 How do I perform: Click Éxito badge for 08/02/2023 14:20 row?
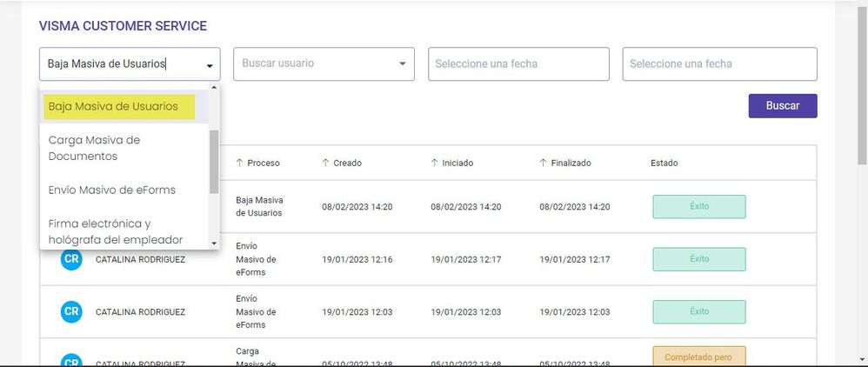[x=699, y=206]
